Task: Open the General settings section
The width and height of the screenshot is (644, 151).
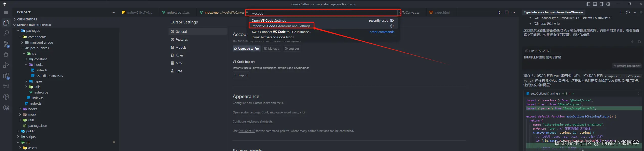Action: coord(198,32)
